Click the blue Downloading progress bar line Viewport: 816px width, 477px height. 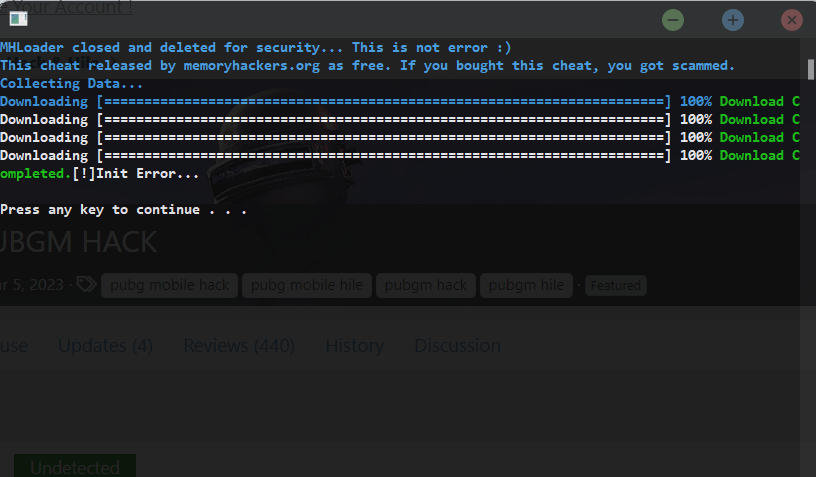(x=400, y=101)
